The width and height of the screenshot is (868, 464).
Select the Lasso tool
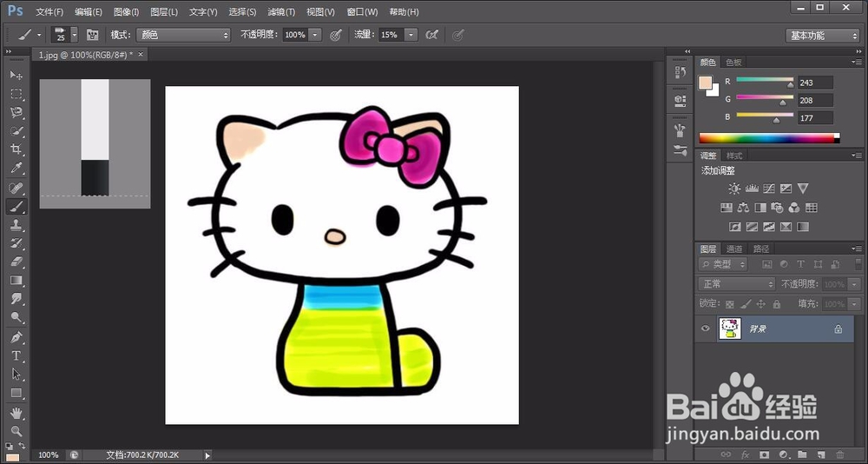[16, 113]
